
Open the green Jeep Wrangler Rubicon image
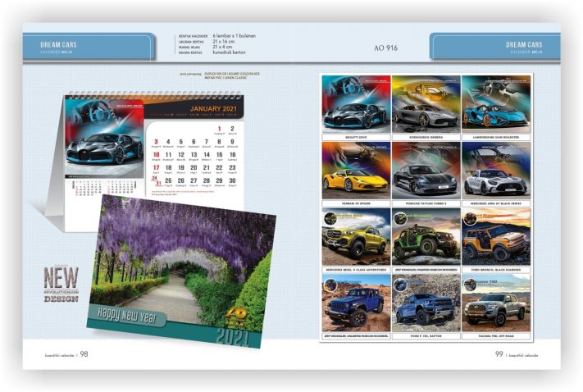tap(426, 236)
